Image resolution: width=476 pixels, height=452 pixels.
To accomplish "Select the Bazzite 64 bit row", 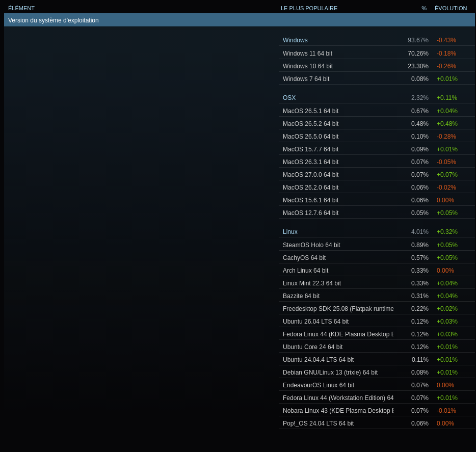I will pos(377,296).
